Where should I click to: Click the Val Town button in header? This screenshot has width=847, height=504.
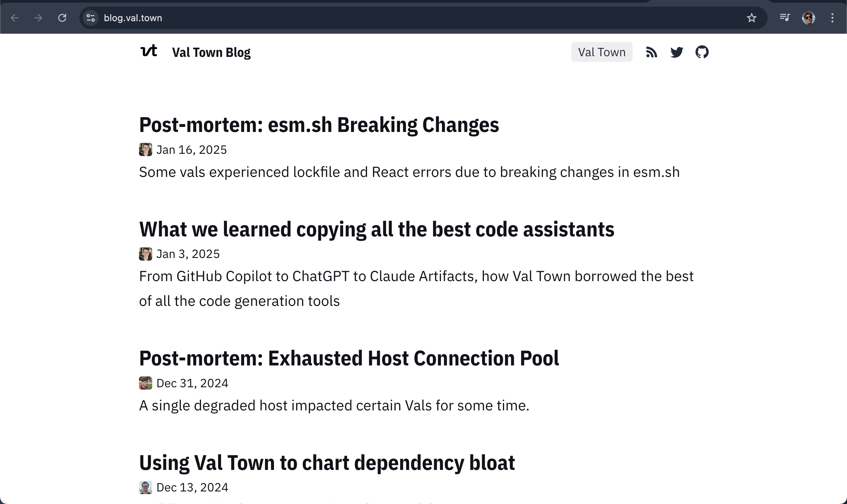coord(602,52)
